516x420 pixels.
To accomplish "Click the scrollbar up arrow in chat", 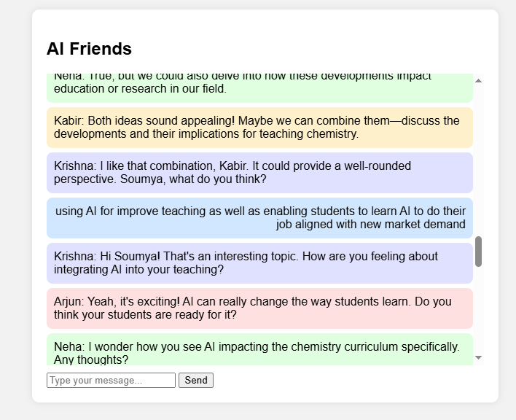I will coord(478,80).
